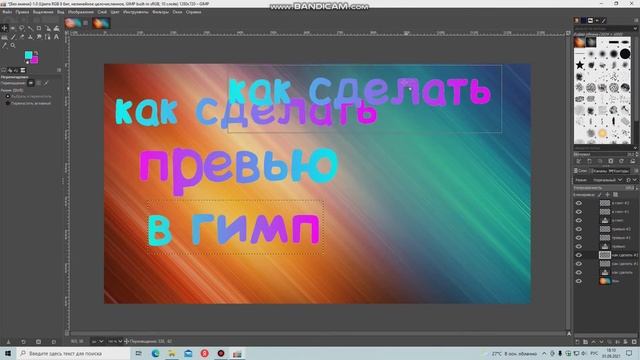Open Microsoft Edge from taskbar
Screen dimensions: 640x360
point(155,353)
